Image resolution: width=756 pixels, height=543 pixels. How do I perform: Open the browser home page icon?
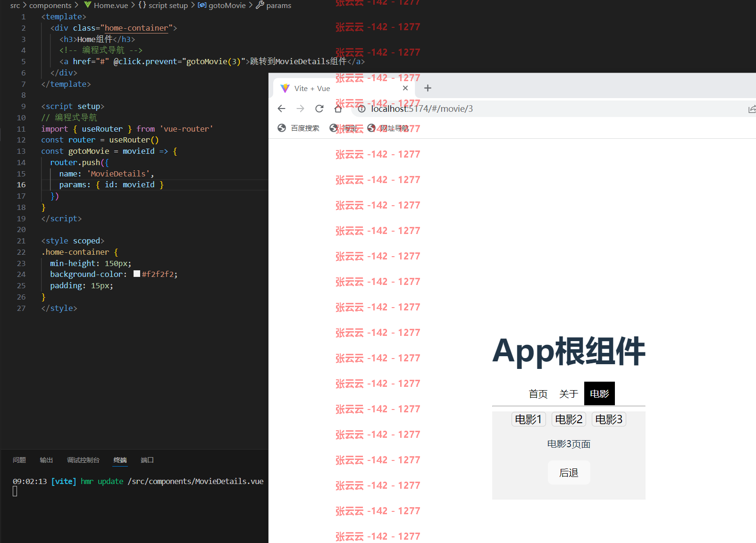click(x=338, y=109)
